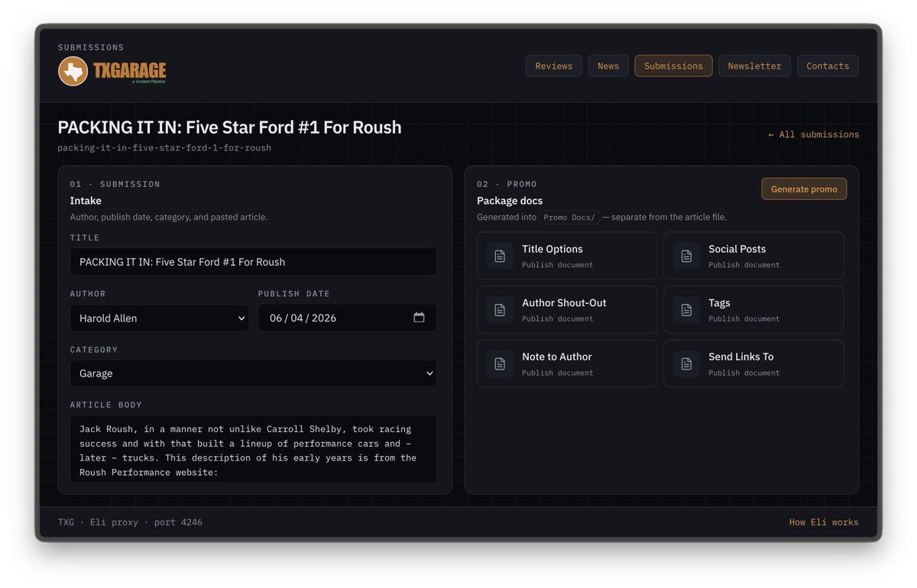This screenshot has height=588, width=917.
Task: Click the Tags document icon
Action: click(x=686, y=310)
